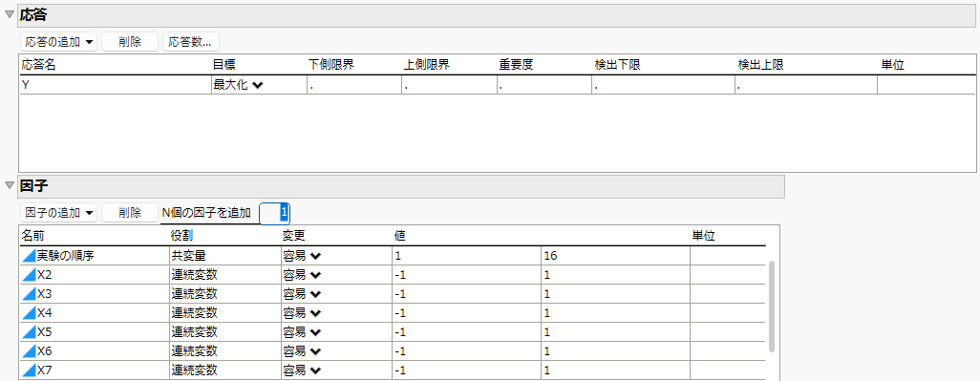Click the 値 column header

(400, 236)
